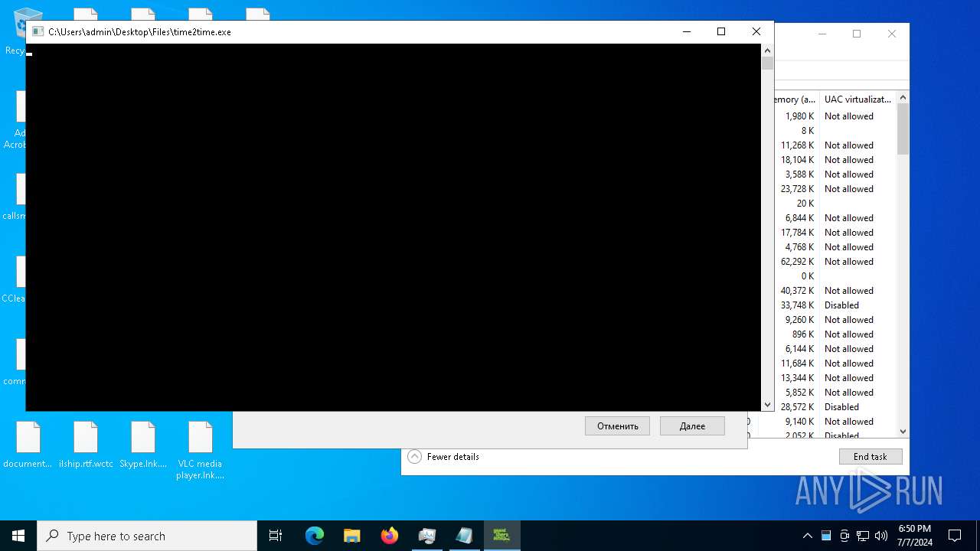980x551 pixels.
Task: Select the row with 17,784 K memory
Action: pyautogui.click(x=835, y=233)
